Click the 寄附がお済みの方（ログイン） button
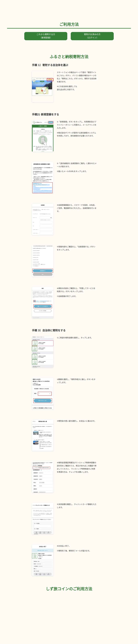This screenshot has height=644, width=138. [x=92, y=36]
